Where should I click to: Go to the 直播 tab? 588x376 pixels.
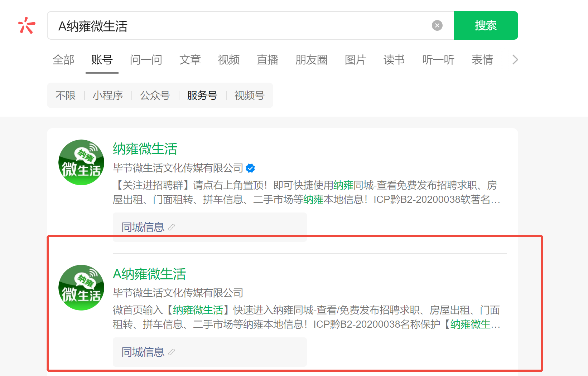[x=268, y=59]
